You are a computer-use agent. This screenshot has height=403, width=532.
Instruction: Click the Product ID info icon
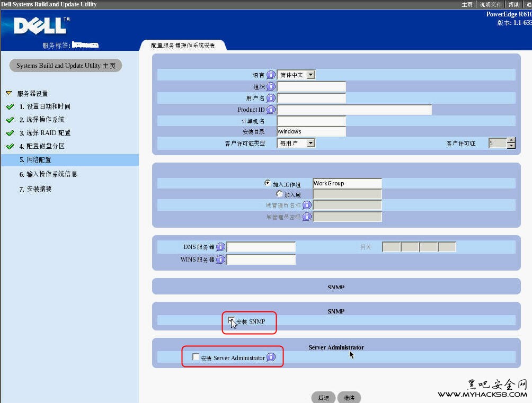tap(271, 110)
